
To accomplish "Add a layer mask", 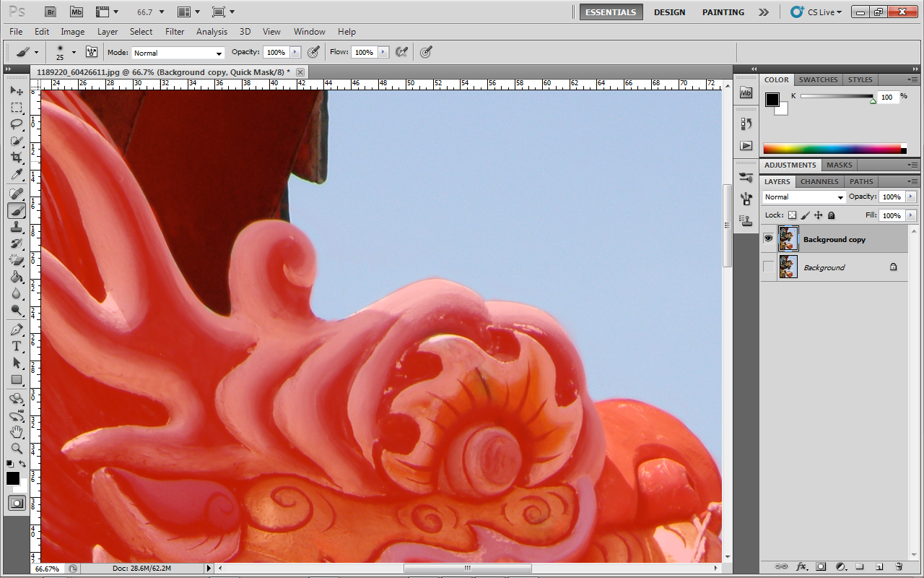I will pyautogui.click(x=821, y=566).
